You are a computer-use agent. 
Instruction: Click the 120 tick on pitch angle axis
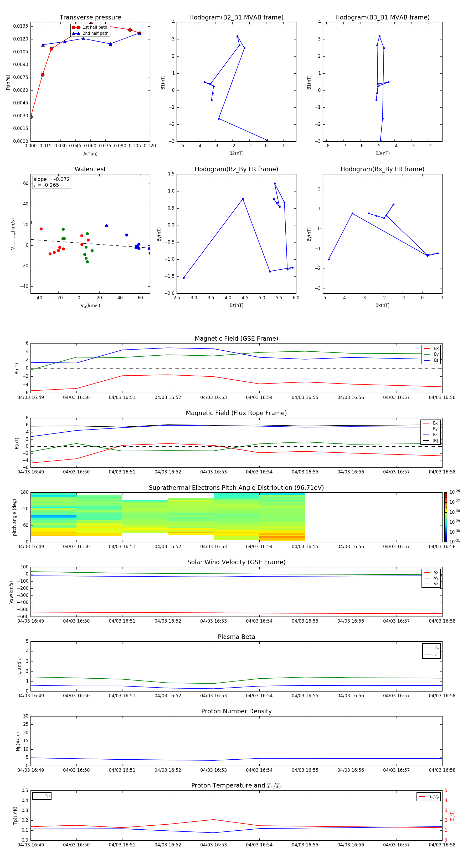[25, 509]
